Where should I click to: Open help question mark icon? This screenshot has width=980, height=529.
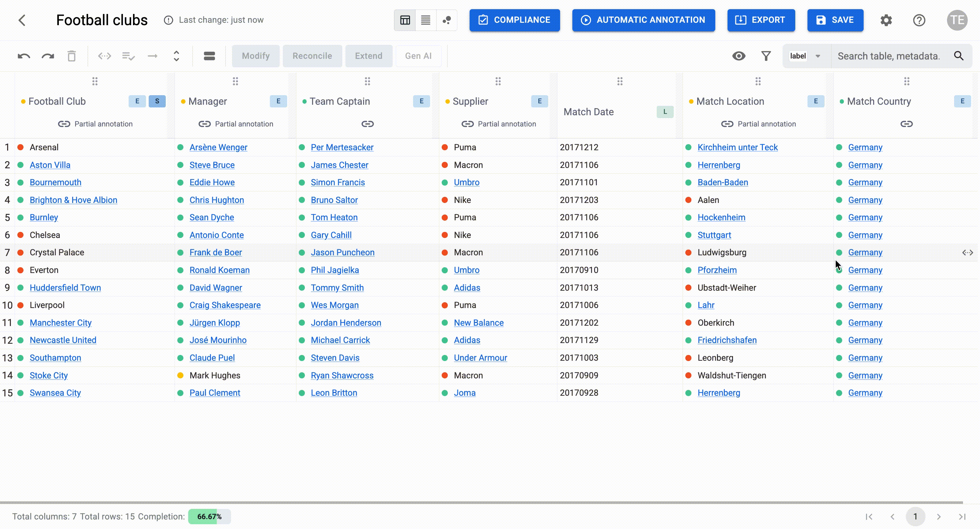[x=919, y=20]
